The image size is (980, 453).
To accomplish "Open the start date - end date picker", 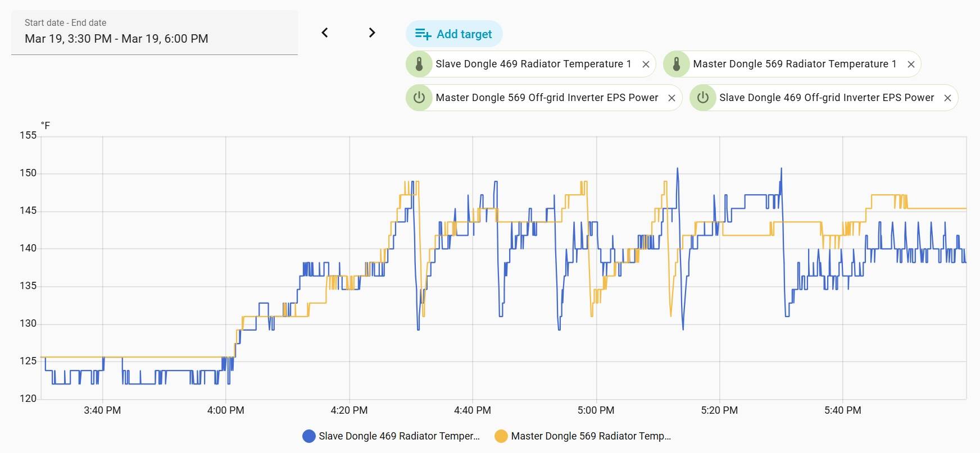I will 155,33.
